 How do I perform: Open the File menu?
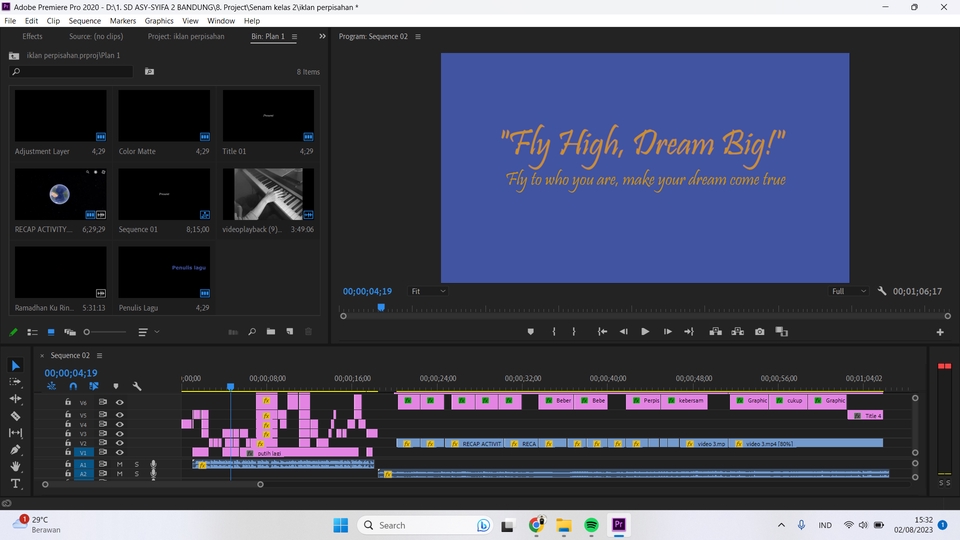(10, 21)
